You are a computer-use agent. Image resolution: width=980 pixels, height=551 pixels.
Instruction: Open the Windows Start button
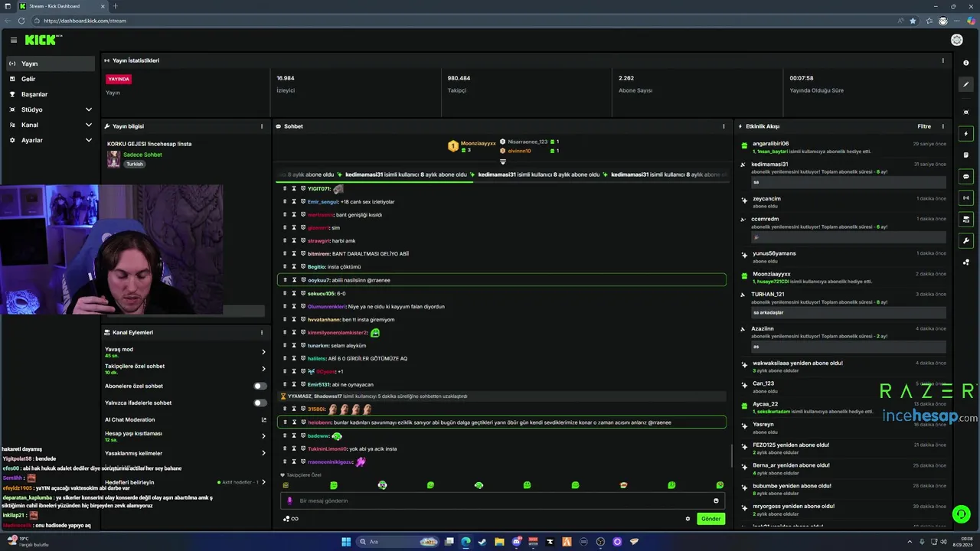[x=346, y=542]
